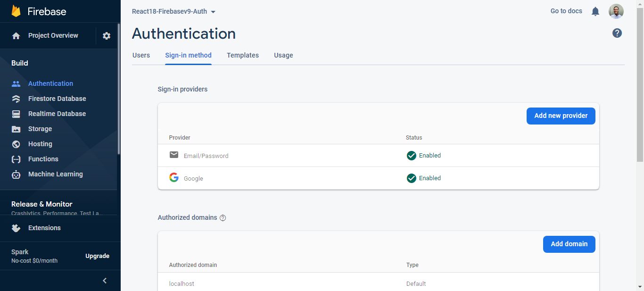Click the sidebar vertical scrollbar

click(119, 89)
